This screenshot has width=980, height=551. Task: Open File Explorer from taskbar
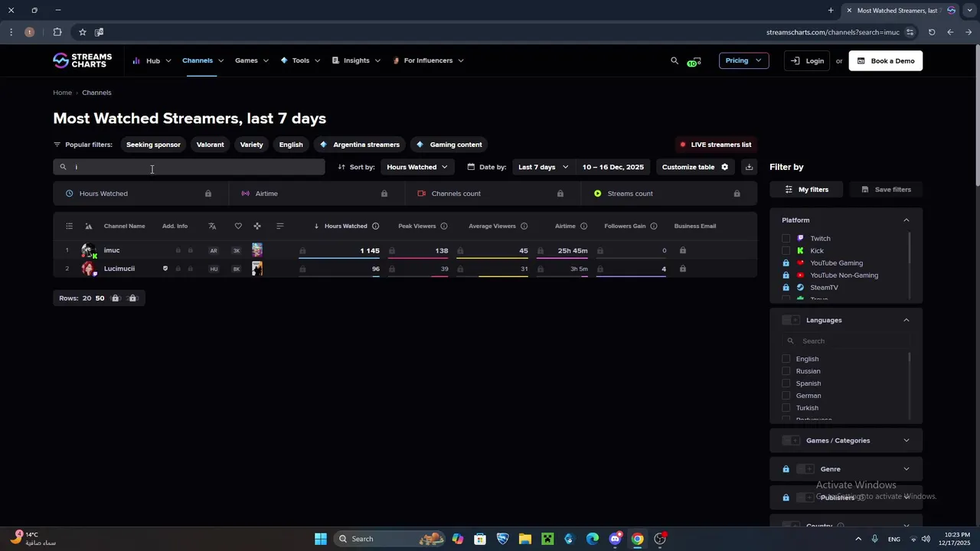(525, 539)
